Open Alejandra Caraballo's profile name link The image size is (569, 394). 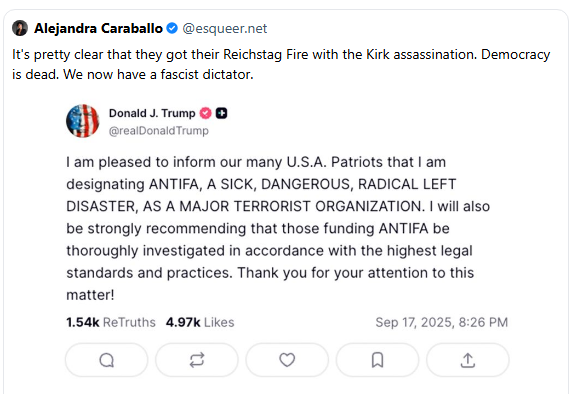coord(98,28)
